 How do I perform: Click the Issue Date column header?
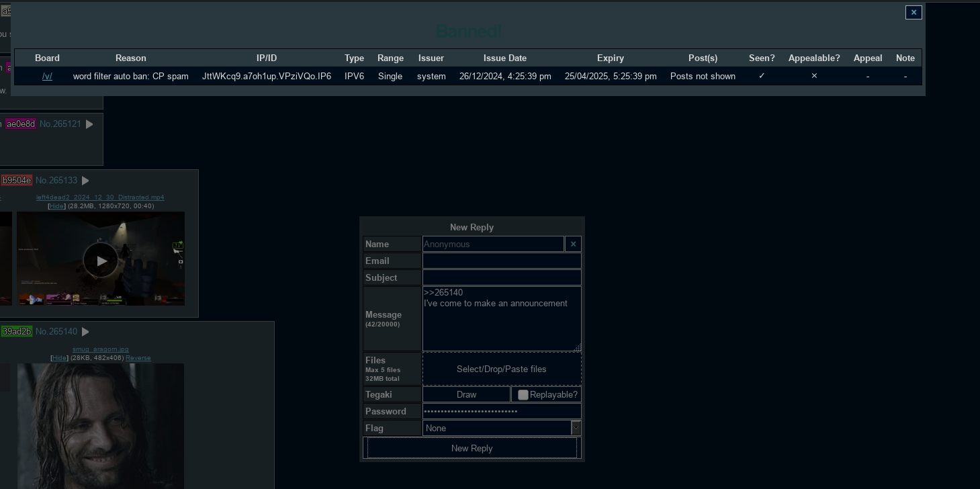tap(505, 58)
